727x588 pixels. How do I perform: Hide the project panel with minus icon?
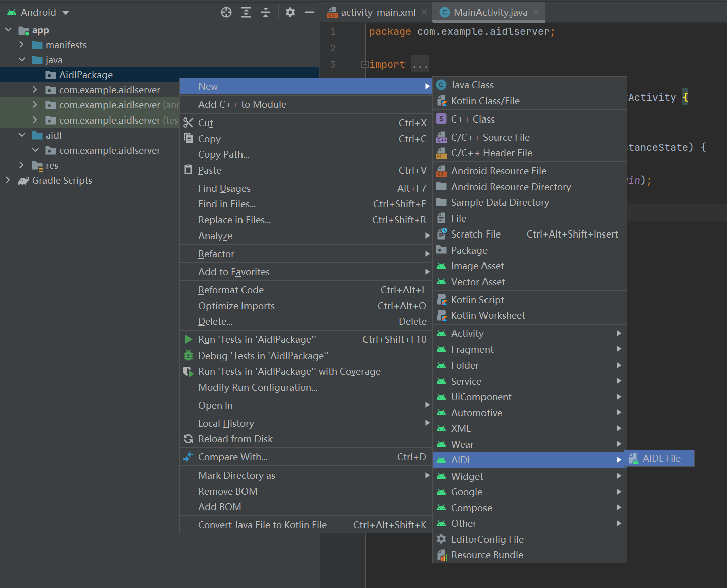pos(310,12)
